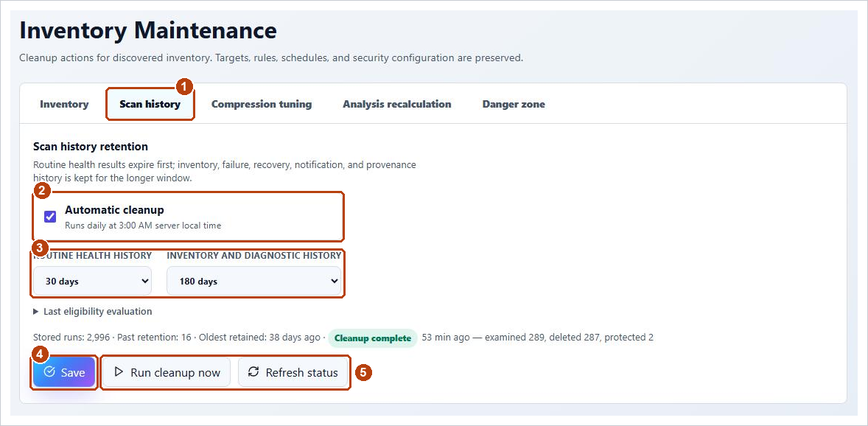
Task: Click the Automatic cleanup label text
Action: click(x=114, y=210)
